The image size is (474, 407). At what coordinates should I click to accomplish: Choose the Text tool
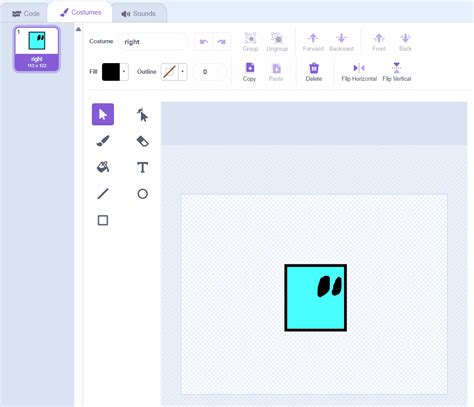coord(142,167)
